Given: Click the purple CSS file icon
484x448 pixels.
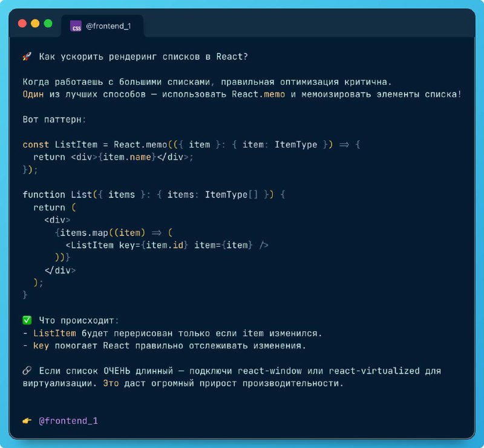Looking at the screenshot, I should (76, 27).
